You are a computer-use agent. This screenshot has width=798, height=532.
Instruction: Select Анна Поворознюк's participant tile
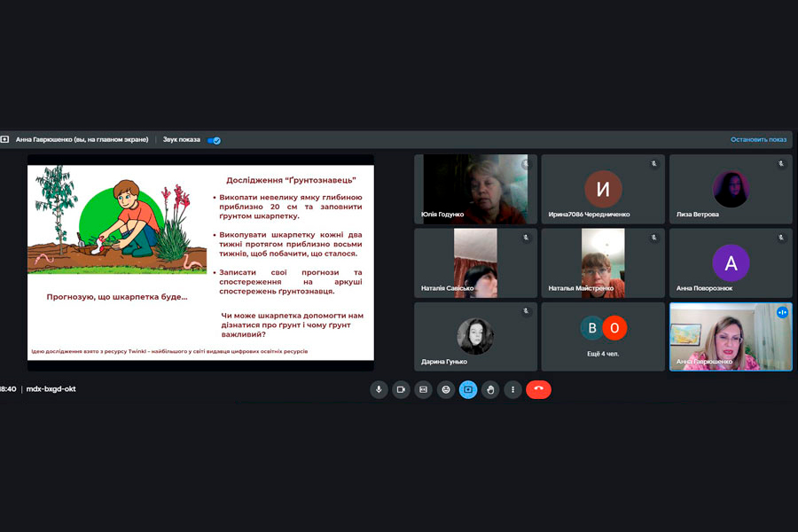[731, 262]
